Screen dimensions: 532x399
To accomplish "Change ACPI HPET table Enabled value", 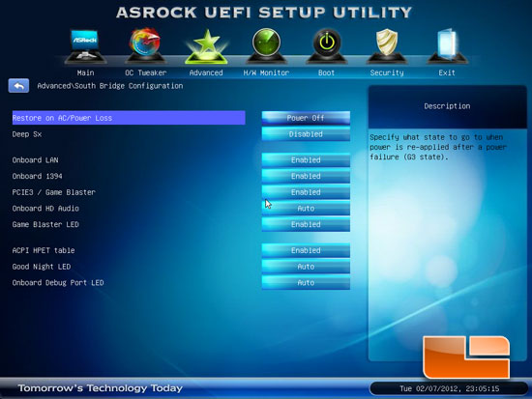I will coord(306,250).
